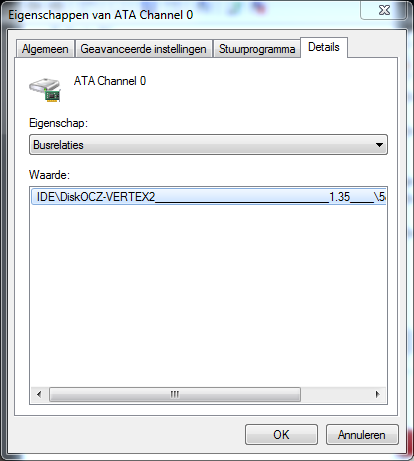Open the Busrelaties property dropdown

coord(208,145)
